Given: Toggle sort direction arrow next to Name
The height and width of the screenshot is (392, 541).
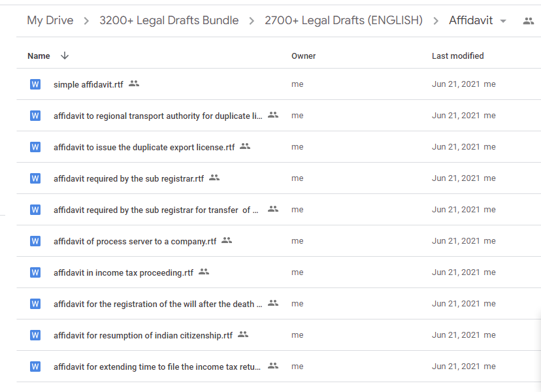Looking at the screenshot, I should point(64,56).
